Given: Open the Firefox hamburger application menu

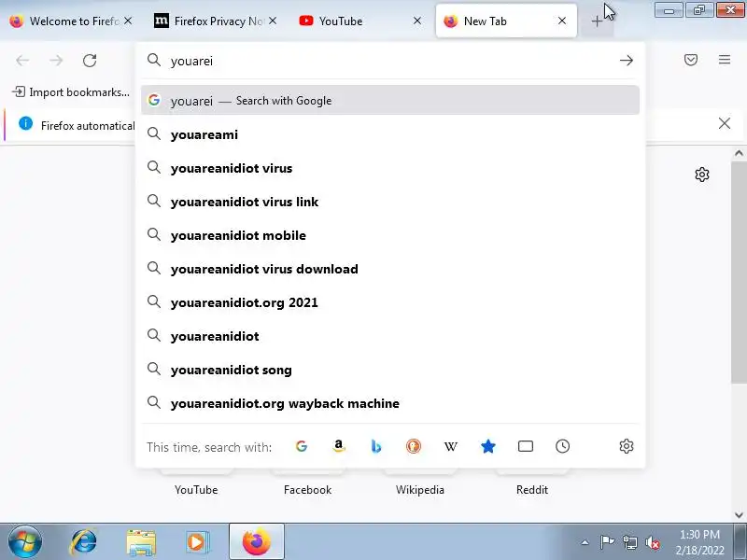Looking at the screenshot, I should click(x=725, y=60).
